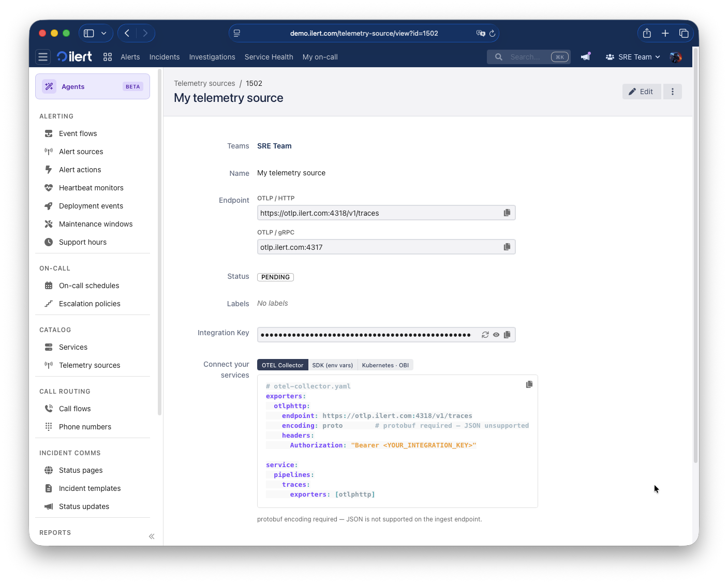This screenshot has height=584, width=728.
Task: Open the hamburger navigation menu
Action: point(43,57)
